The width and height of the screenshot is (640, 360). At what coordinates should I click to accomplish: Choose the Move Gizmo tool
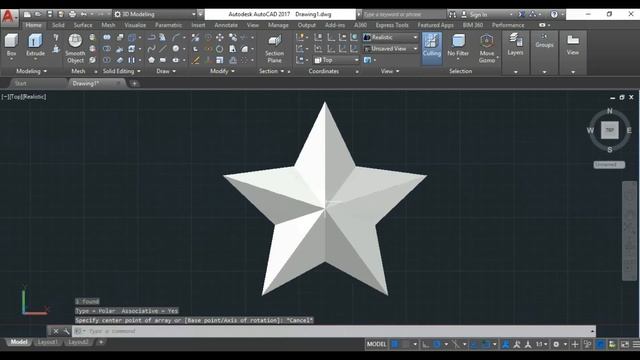point(487,49)
